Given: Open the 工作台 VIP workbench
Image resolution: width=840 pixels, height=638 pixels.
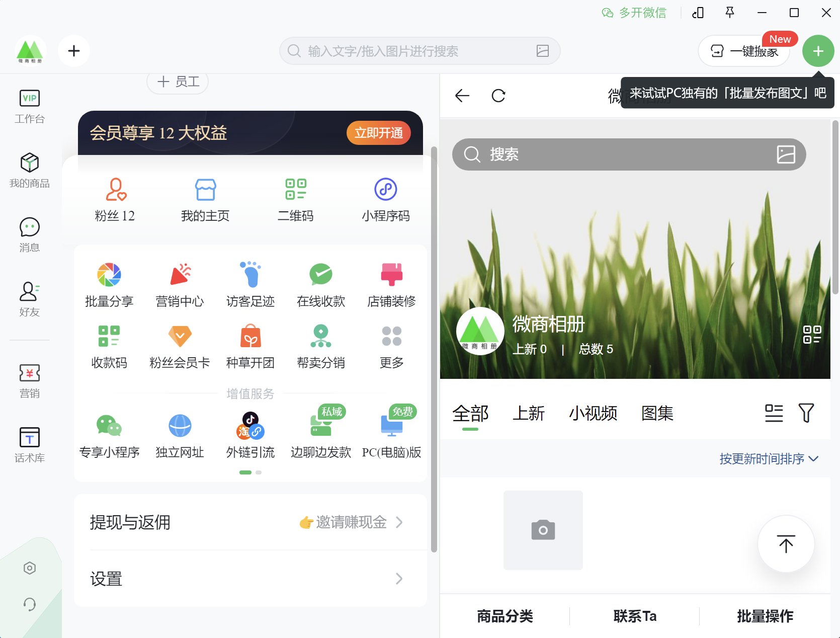Looking at the screenshot, I should pyautogui.click(x=30, y=106).
